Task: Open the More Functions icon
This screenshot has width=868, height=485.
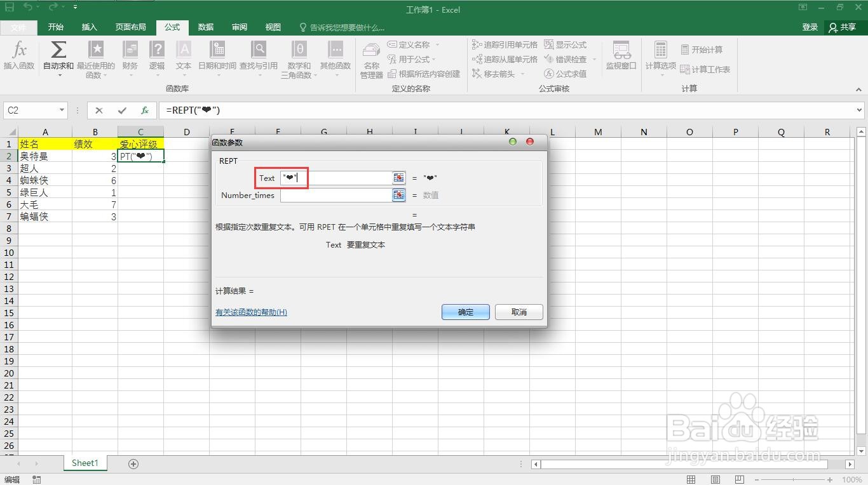Action: (x=336, y=50)
